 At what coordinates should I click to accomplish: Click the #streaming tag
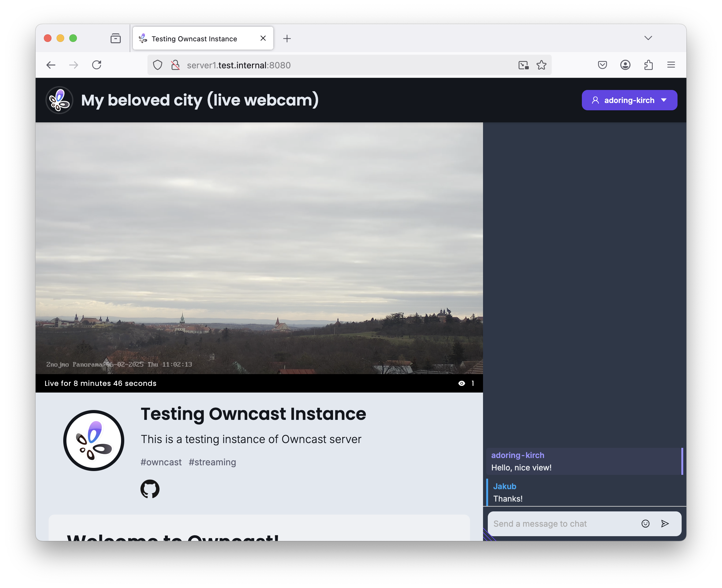[x=212, y=462]
